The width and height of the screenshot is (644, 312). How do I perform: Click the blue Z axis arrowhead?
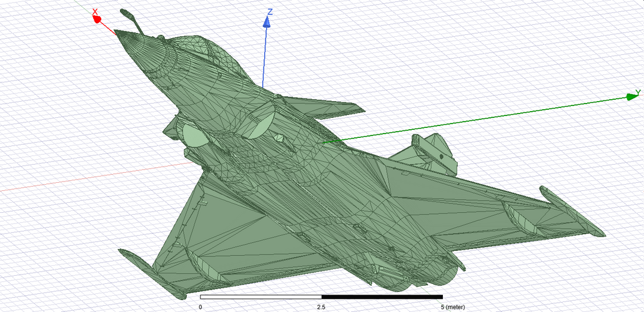[267, 22]
